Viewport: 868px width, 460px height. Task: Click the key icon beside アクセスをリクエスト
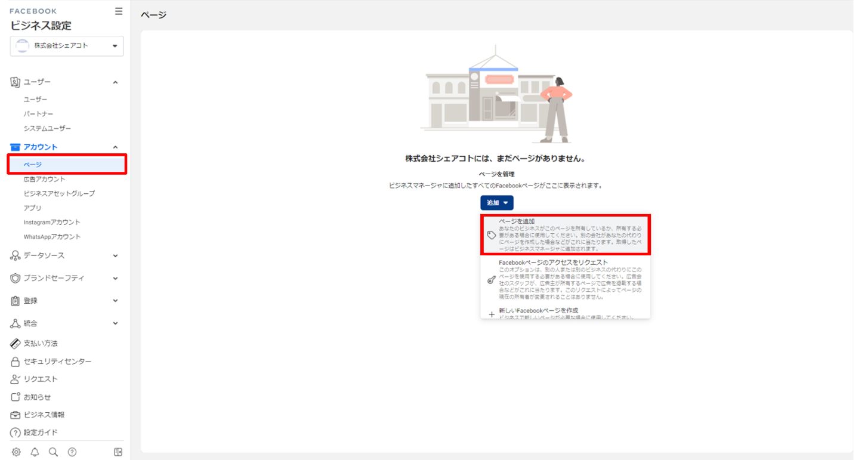[x=492, y=280]
